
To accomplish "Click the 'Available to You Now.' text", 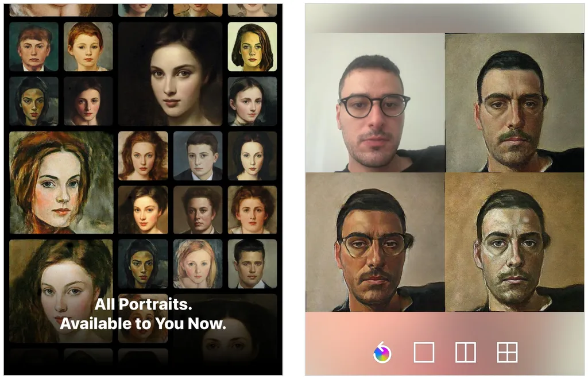I will pos(143,323).
